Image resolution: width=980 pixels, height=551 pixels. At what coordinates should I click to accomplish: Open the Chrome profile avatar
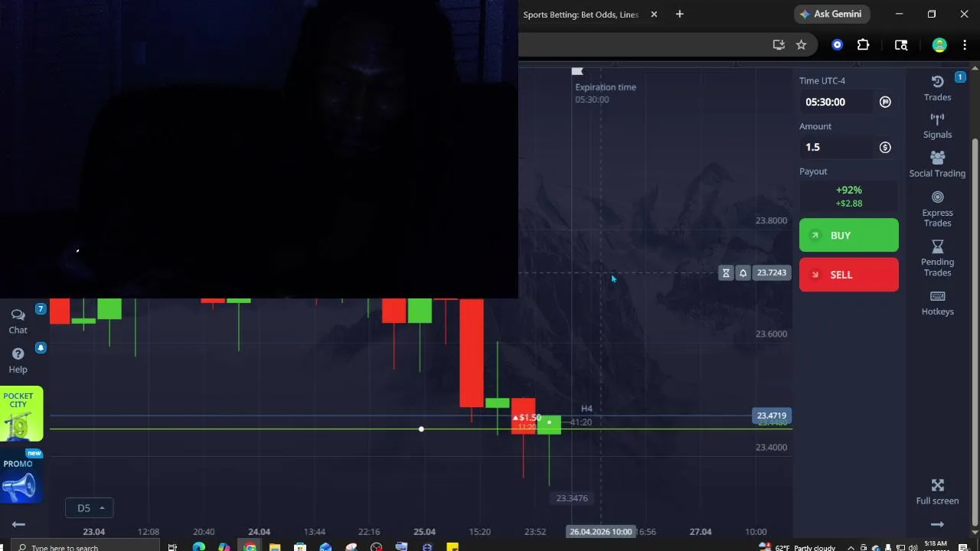click(x=939, y=44)
